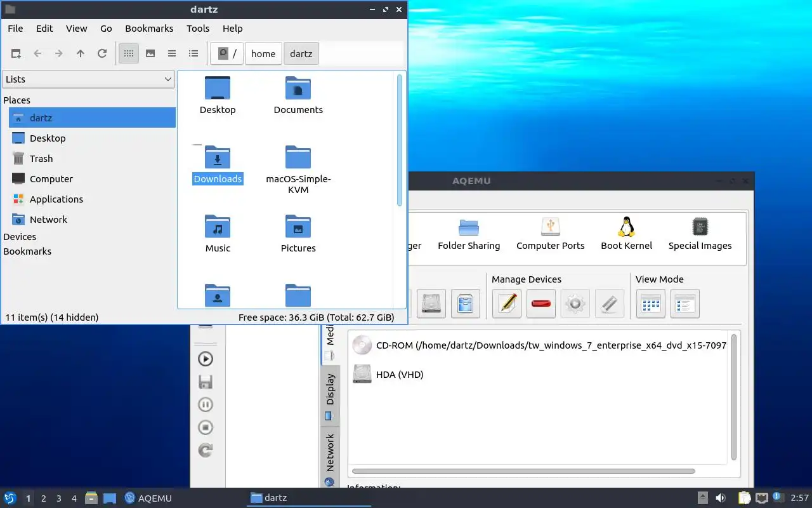Click the 'dartz' path button
The width and height of the screenshot is (812, 508).
tap(301, 53)
